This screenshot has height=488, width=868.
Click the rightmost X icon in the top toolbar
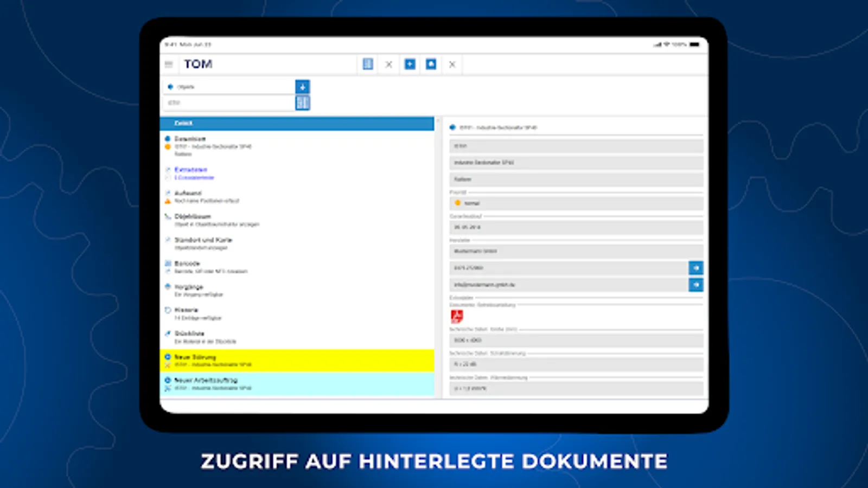(452, 65)
